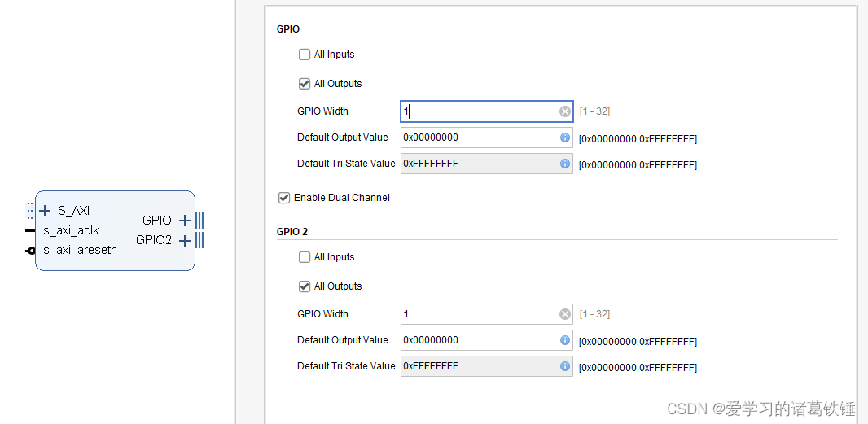Check All Inputs under GPIO section
This screenshot has width=868, height=424.
pos(305,55)
